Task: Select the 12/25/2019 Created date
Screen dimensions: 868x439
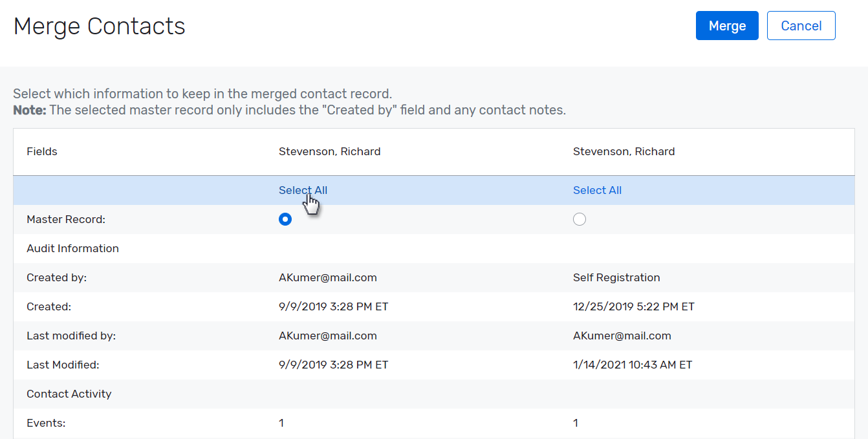Action: click(634, 306)
